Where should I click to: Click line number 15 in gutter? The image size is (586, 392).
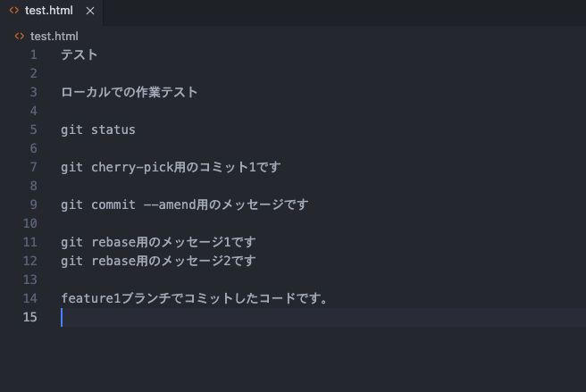30,317
